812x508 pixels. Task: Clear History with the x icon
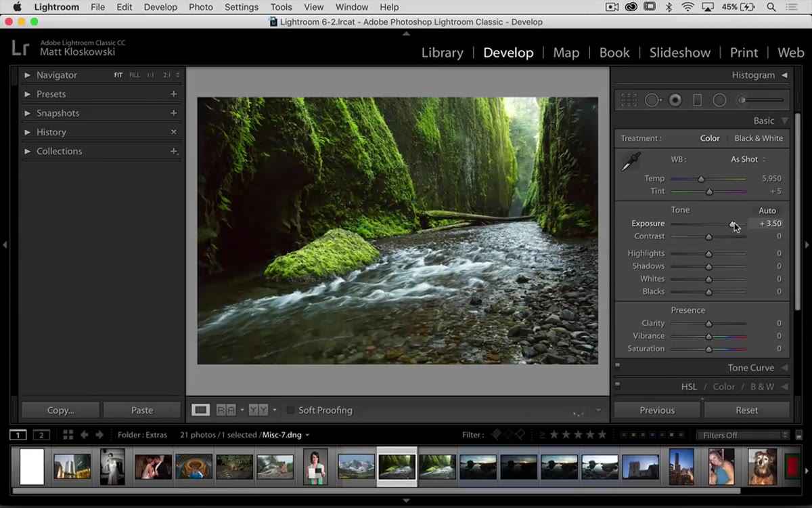(174, 132)
